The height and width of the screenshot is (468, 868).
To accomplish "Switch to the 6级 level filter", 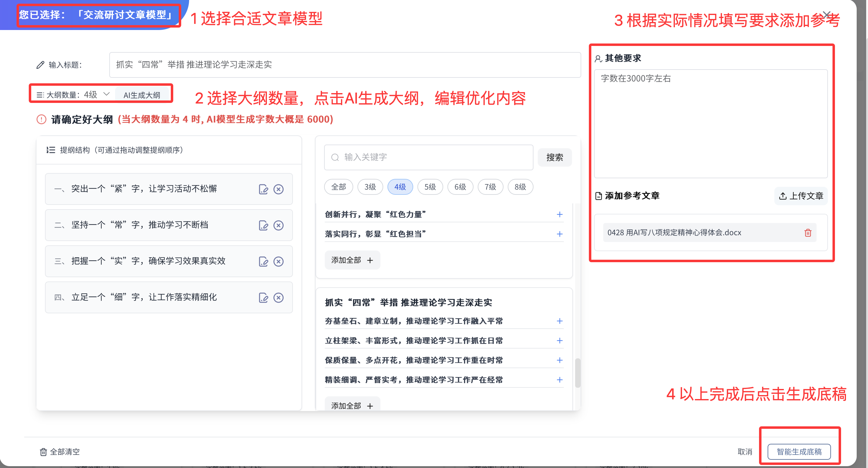I will click(460, 187).
